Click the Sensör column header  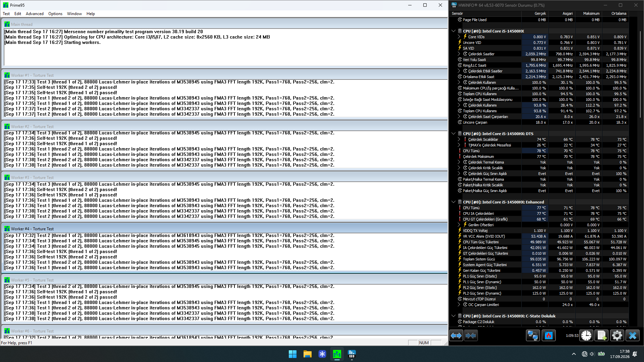tap(486, 13)
